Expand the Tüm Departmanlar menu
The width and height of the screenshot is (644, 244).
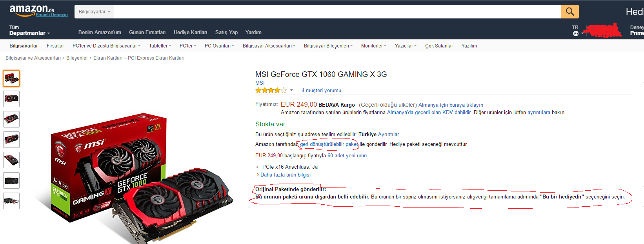coord(30,31)
